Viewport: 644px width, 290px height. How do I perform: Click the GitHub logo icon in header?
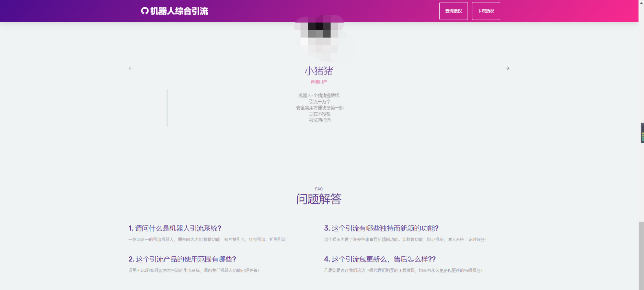pyautogui.click(x=145, y=11)
